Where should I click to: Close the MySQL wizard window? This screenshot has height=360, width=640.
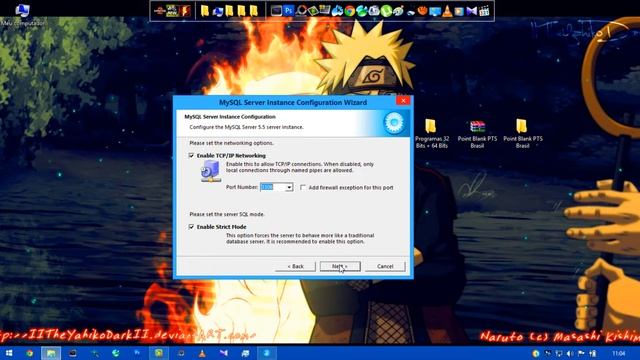403,100
